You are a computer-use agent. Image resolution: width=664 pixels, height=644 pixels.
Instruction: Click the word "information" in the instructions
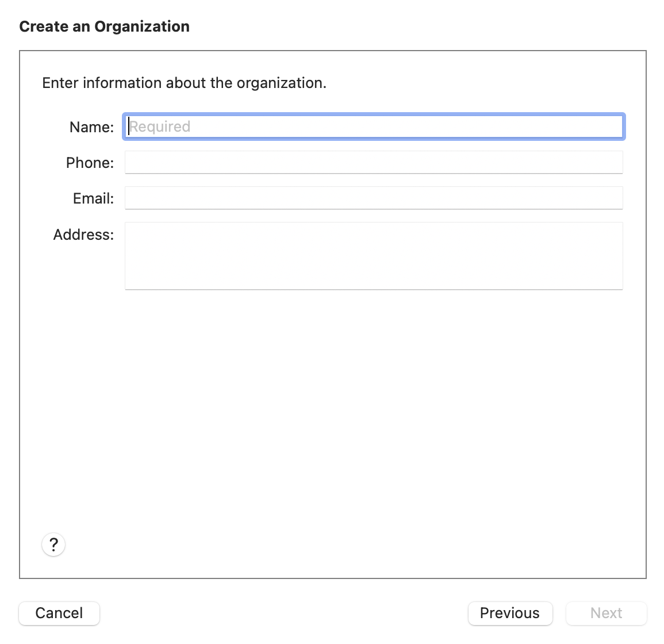pyautogui.click(x=122, y=83)
